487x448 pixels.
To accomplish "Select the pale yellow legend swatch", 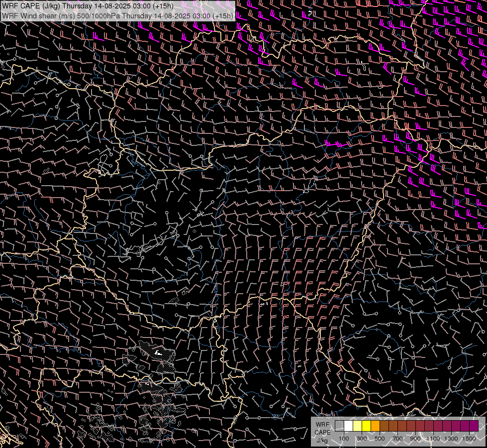I will (358, 426).
